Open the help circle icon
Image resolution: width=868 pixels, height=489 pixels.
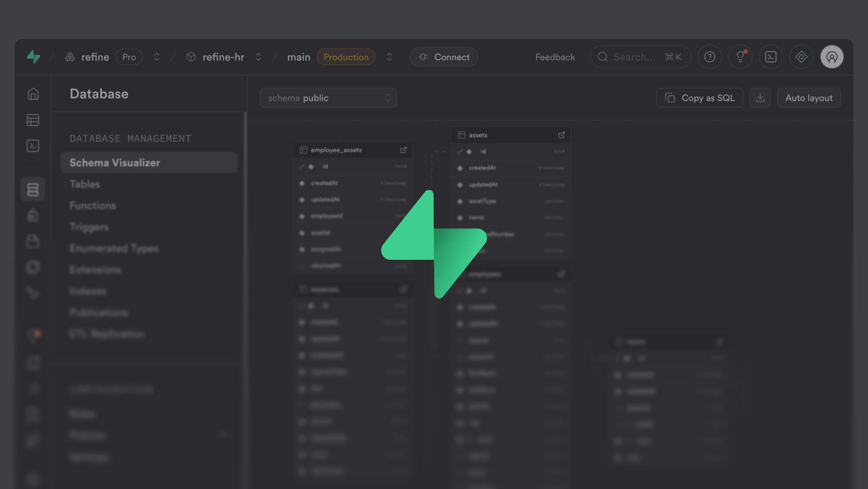(x=709, y=57)
